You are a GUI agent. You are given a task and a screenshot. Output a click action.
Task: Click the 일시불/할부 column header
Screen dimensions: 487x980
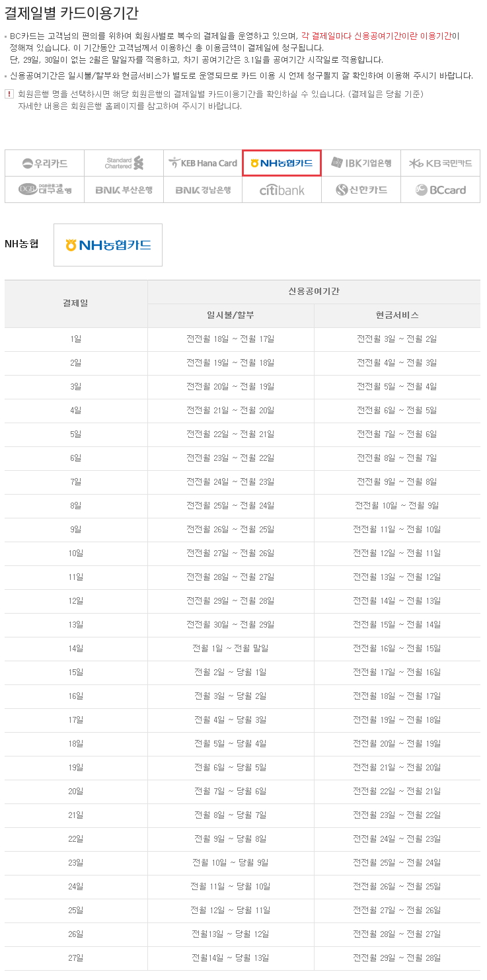pos(231,315)
